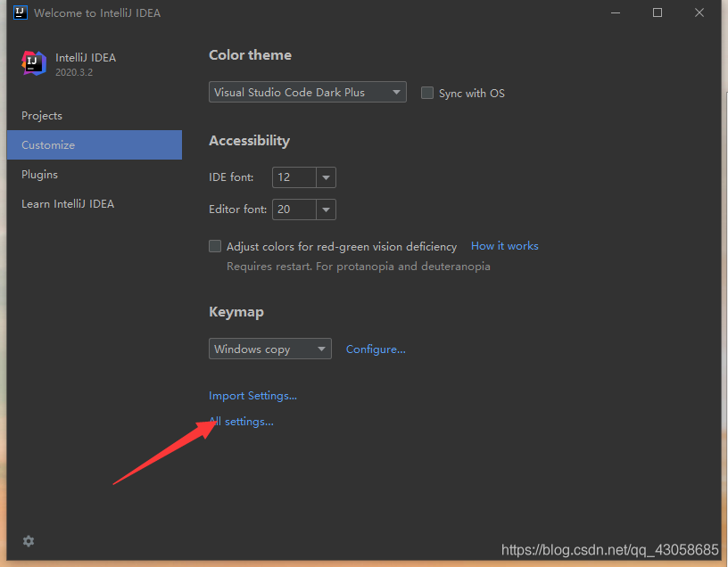Image resolution: width=728 pixels, height=567 pixels.
Task: Expand the Editor font size dropdown arrow
Action: [326, 210]
